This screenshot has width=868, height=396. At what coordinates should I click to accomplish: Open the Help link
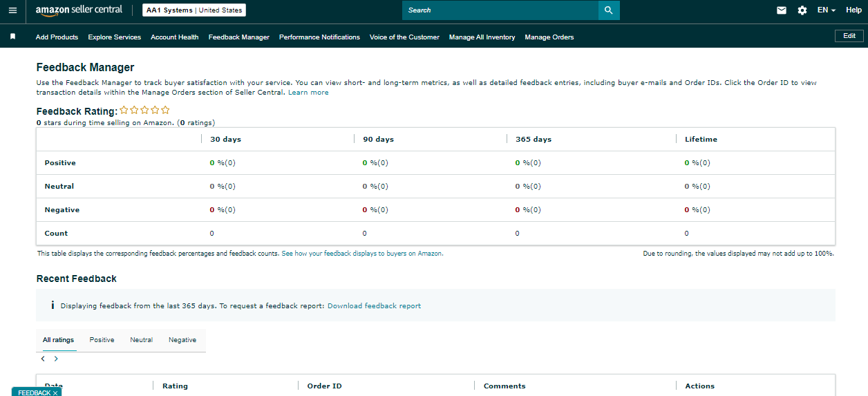click(853, 10)
